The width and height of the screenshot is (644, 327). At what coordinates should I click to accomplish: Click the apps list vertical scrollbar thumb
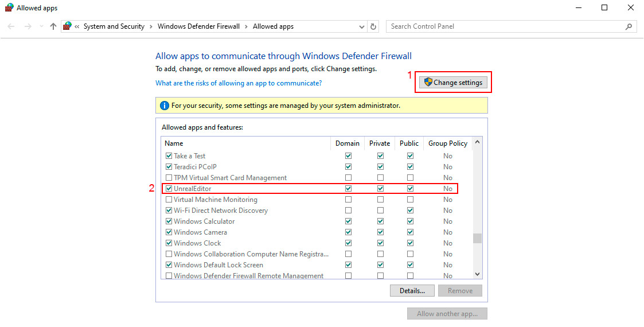click(477, 239)
